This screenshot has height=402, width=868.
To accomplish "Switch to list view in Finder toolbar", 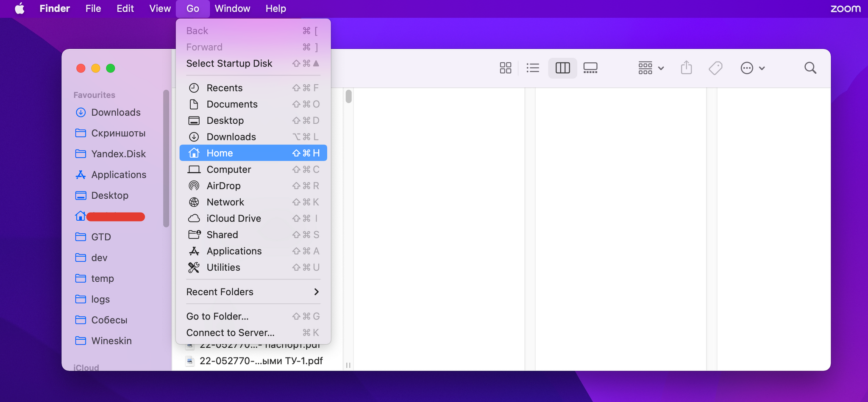I will point(533,68).
